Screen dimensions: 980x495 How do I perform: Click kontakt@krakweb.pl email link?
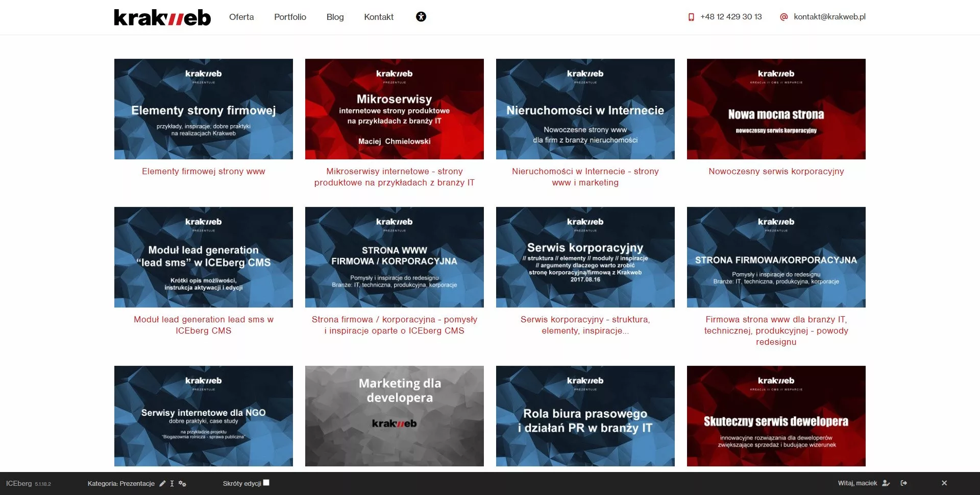pos(829,17)
